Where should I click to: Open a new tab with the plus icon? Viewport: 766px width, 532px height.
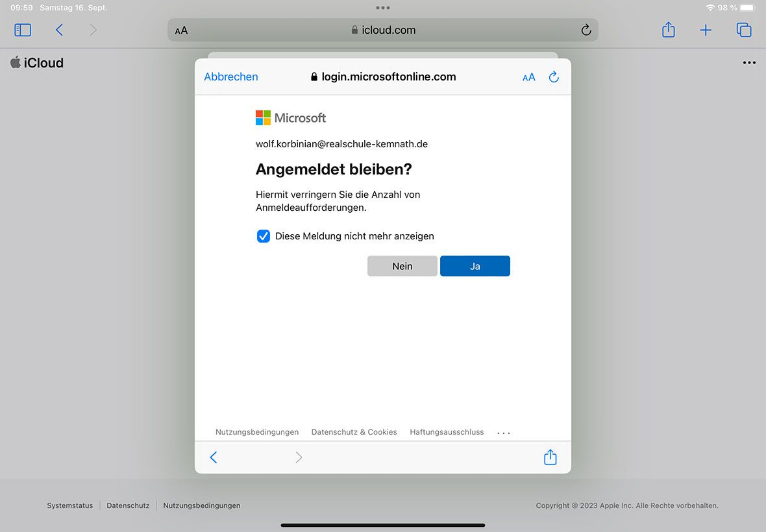(706, 30)
